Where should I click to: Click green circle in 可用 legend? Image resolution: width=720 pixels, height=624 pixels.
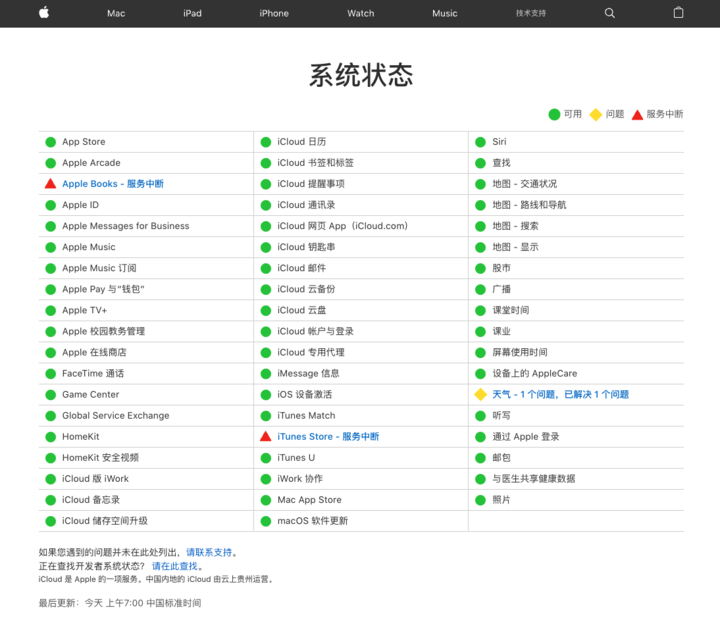(554, 114)
